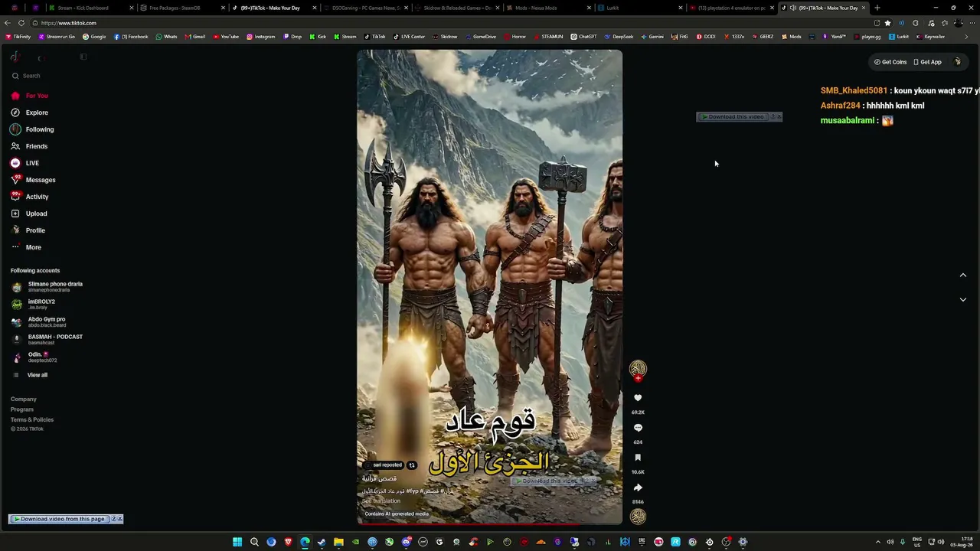Go to next video with down chevron
The image size is (980, 551).
click(963, 299)
